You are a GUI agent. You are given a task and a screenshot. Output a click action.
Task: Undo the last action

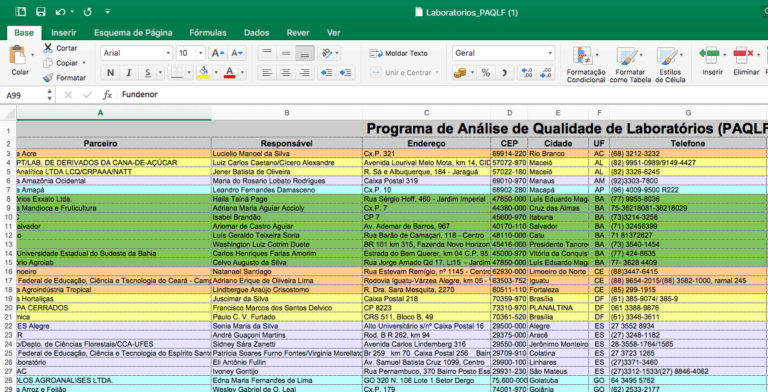(61, 12)
